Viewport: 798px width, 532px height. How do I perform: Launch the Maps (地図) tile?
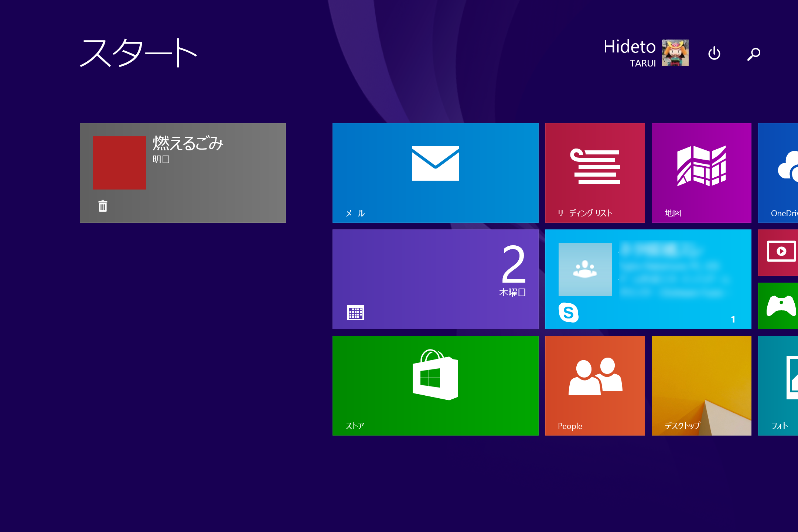tap(701, 173)
